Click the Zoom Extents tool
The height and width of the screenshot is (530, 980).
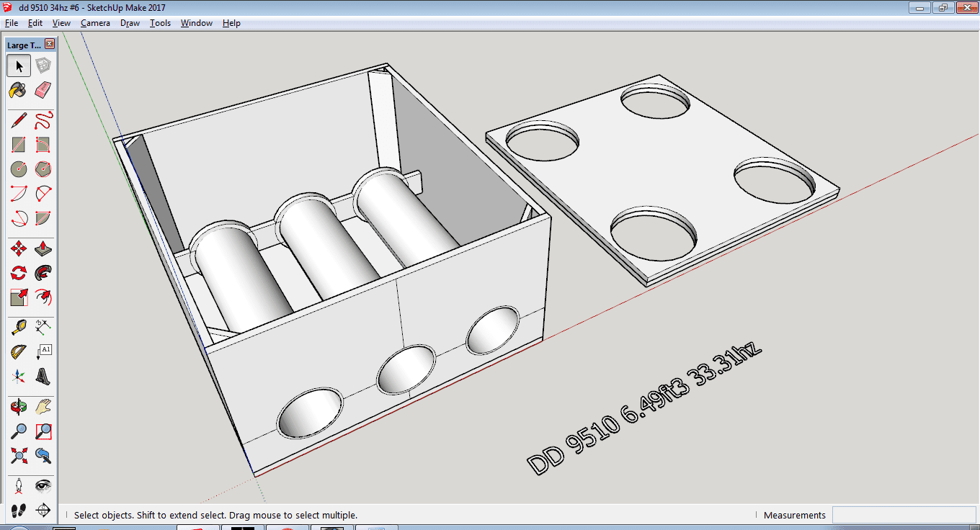tap(19, 456)
